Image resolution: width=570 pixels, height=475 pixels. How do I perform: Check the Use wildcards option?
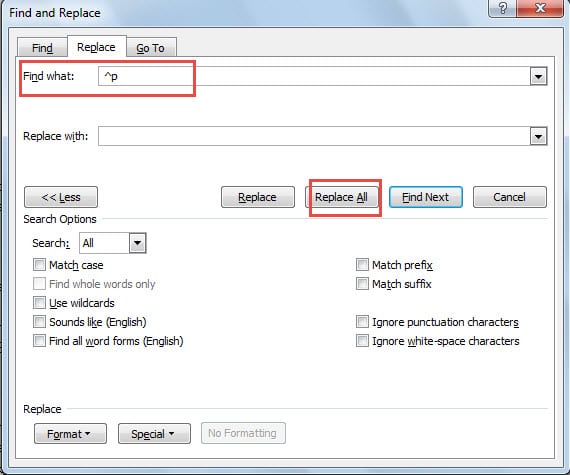[x=39, y=302]
